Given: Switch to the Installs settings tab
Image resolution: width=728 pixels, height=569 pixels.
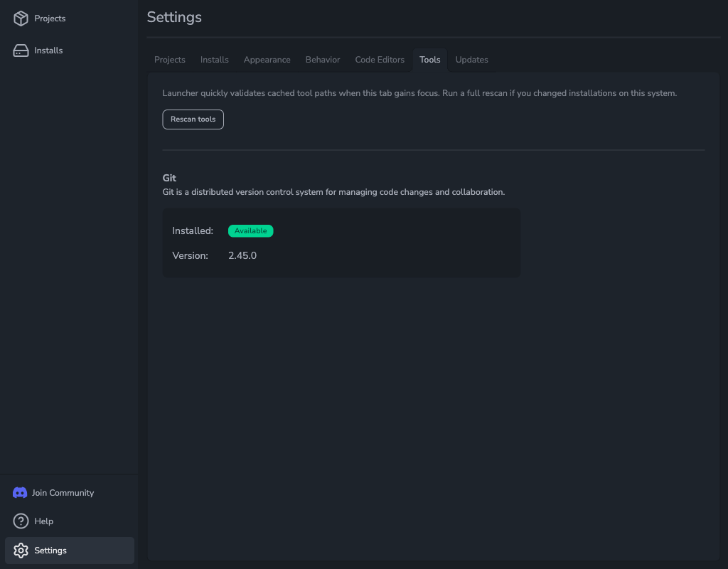Looking at the screenshot, I should tap(215, 60).
